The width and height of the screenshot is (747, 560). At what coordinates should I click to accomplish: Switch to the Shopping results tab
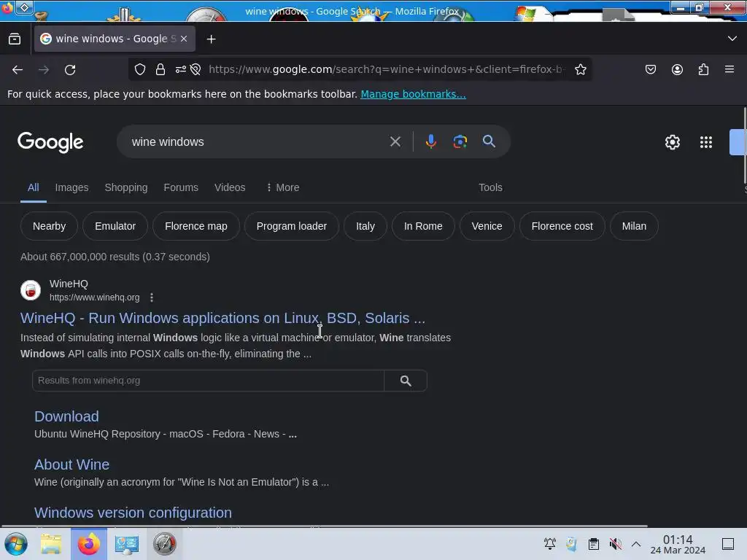click(x=125, y=187)
